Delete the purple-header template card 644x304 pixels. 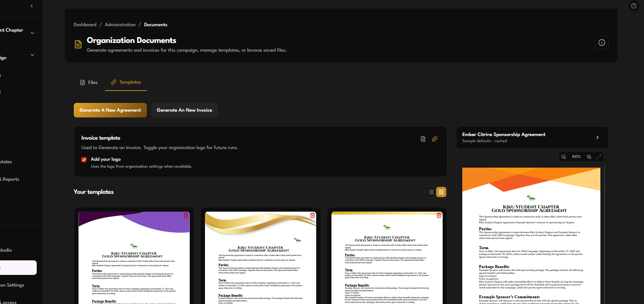point(186,215)
